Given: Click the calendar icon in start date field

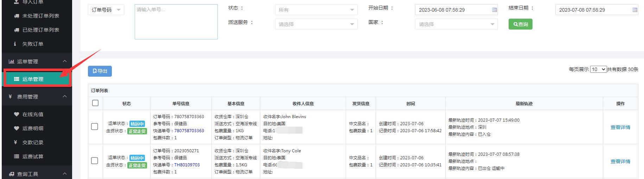Looking at the screenshot, I should [x=494, y=10].
